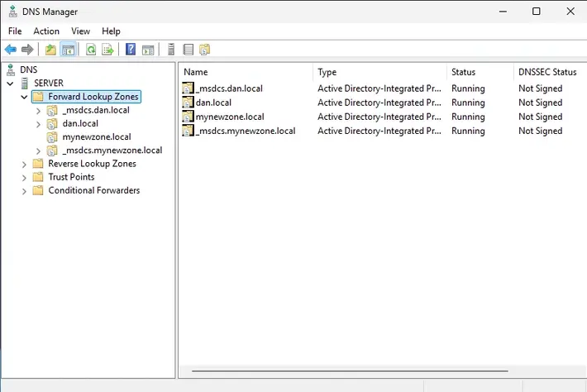The image size is (587, 392).
Task: Sort by the Name column header
Action: [x=246, y=72]
